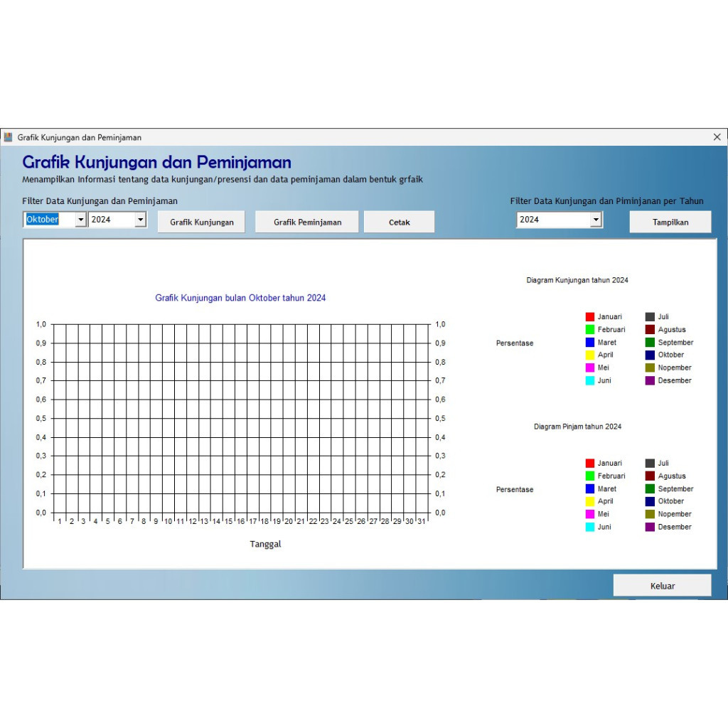Click the Persentase label next to Diagram Pinjam legend
The width and height of the screenshot is (728, 728).
(514, 489)
